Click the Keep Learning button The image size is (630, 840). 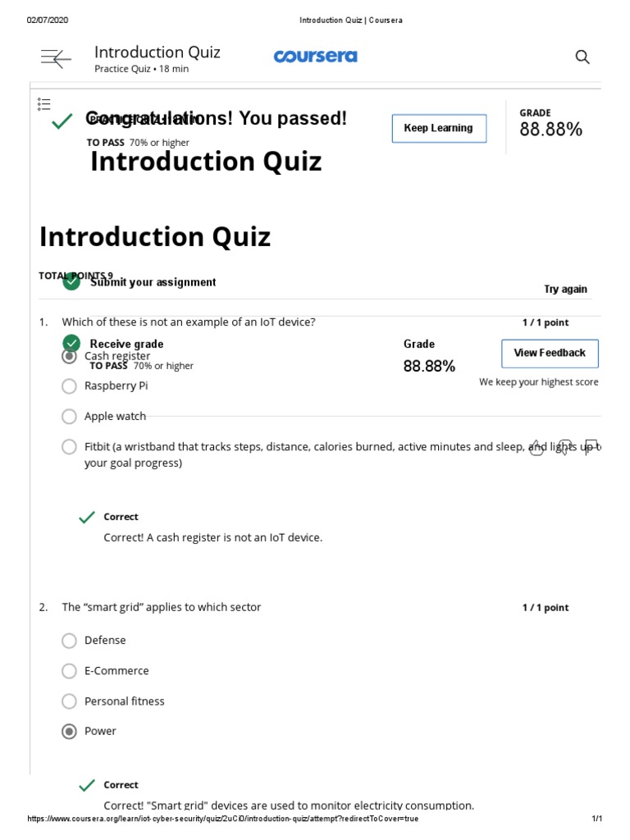pyautogui.click(x=439, y=129)
